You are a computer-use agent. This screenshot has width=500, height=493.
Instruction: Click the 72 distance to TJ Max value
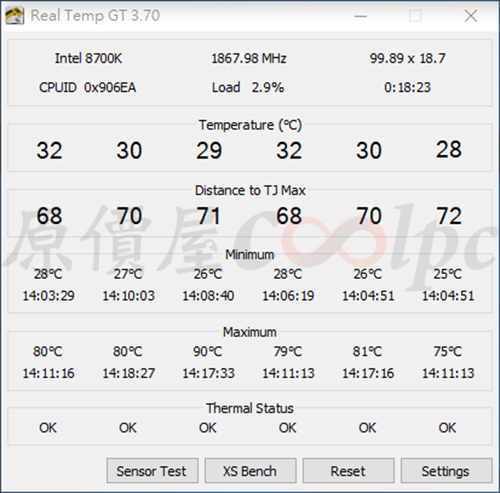click(449, 216)
